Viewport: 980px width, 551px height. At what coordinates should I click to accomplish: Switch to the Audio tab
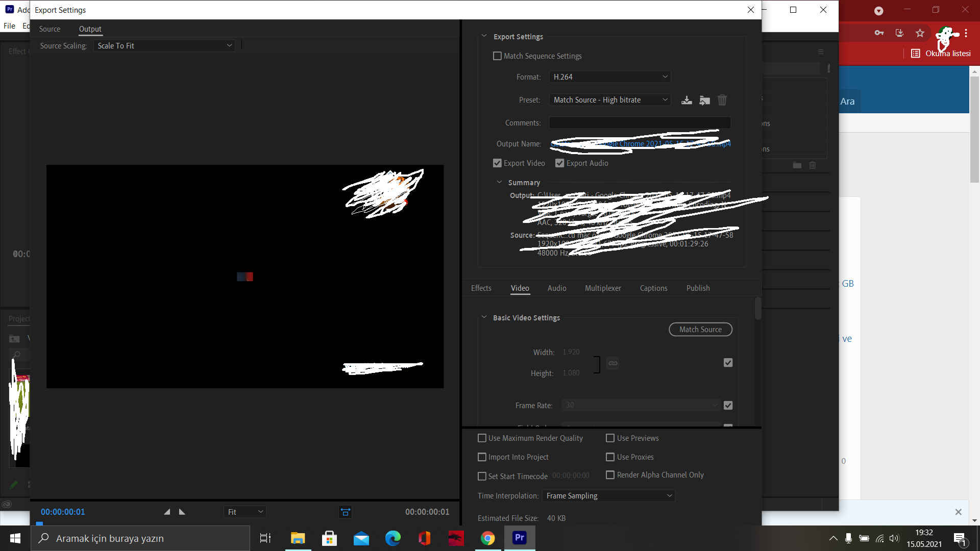coord(556,288)
